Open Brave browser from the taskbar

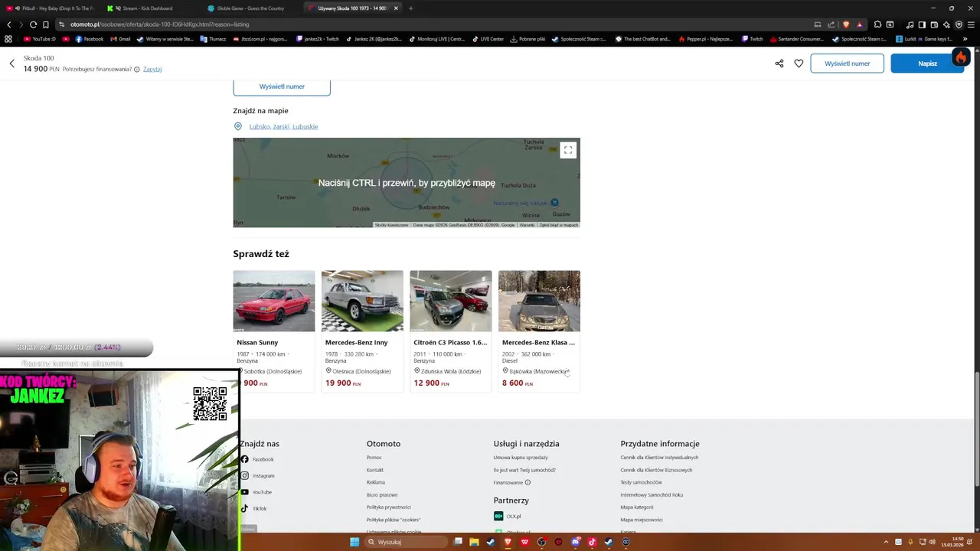508,542
